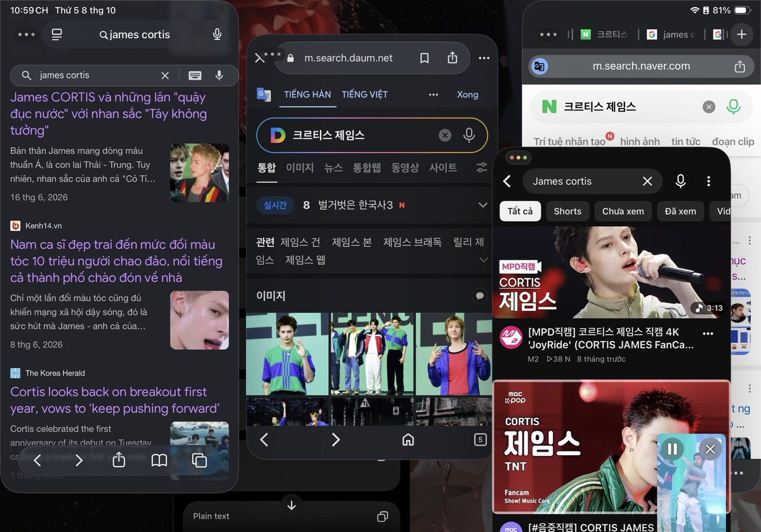The image size is (761, 532).
Task: Play the MBC K-pop 제임스 TNT fancam thumbnail
Action: (611, 446)
